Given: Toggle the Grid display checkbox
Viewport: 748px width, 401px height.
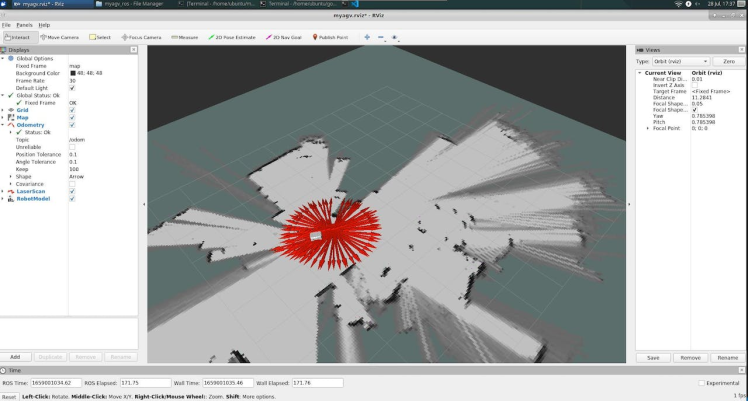Looking at the screenshot, I should (72, 110).
